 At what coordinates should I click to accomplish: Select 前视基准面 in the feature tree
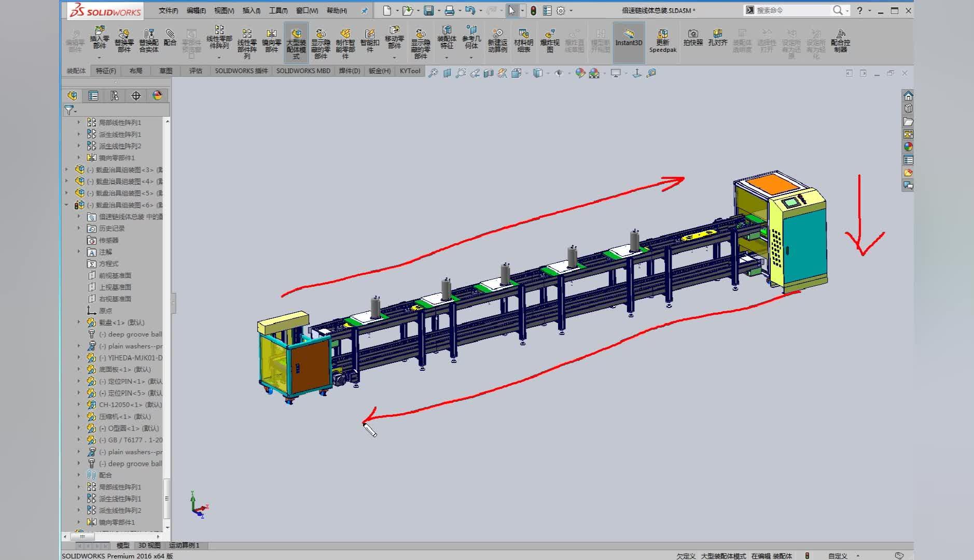[x=115, y=275]
